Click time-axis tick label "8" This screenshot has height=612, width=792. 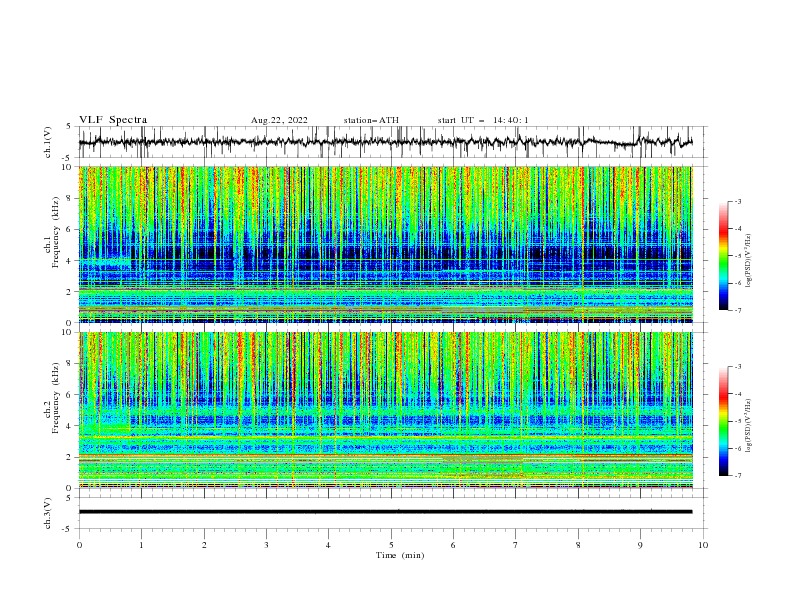click(x=578, y=545)
